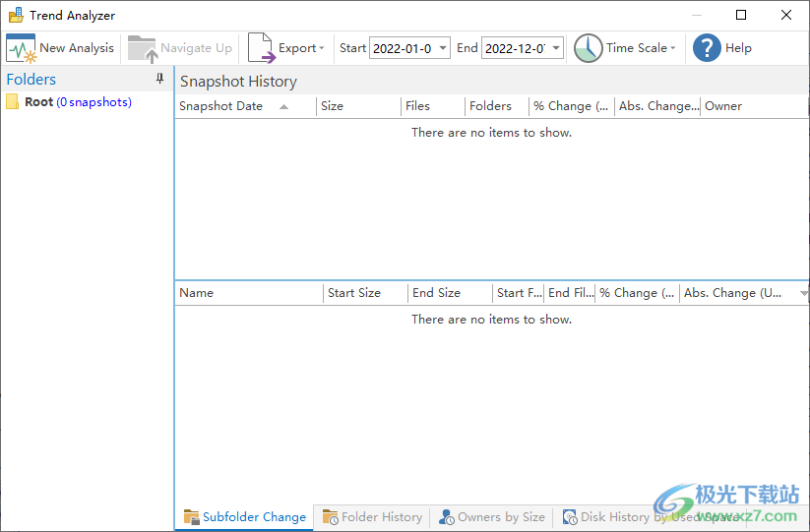Click the Help question mark icon
The image size is (810, 532).
pos(707,48)
